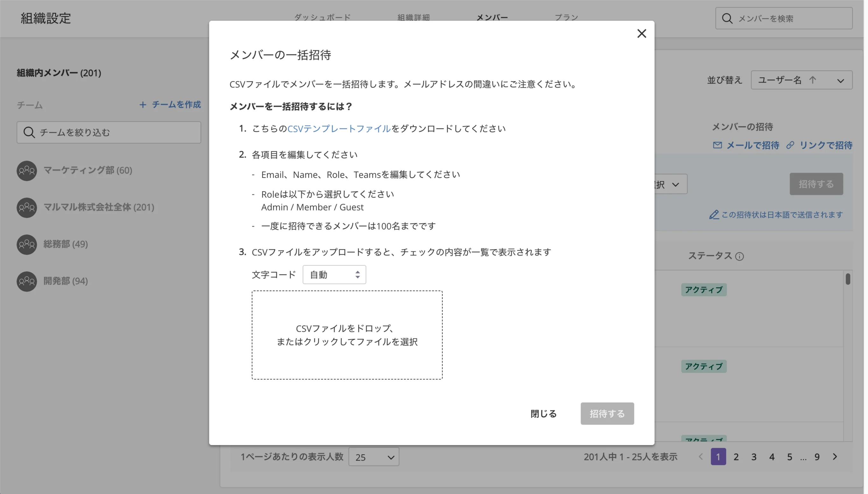Viewport: 868px width, 494px height.
Task: Select team マーケティング部 (60)
Action: pos(88,170)
